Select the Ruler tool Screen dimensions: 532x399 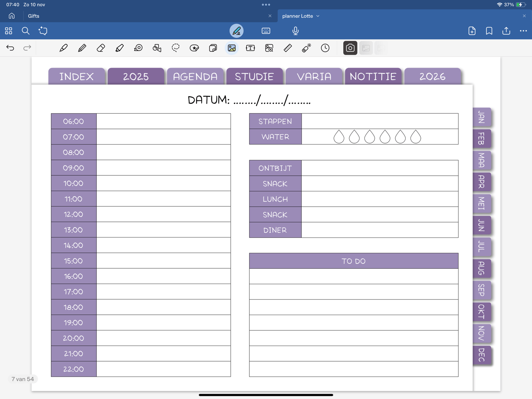pos(288,48)
